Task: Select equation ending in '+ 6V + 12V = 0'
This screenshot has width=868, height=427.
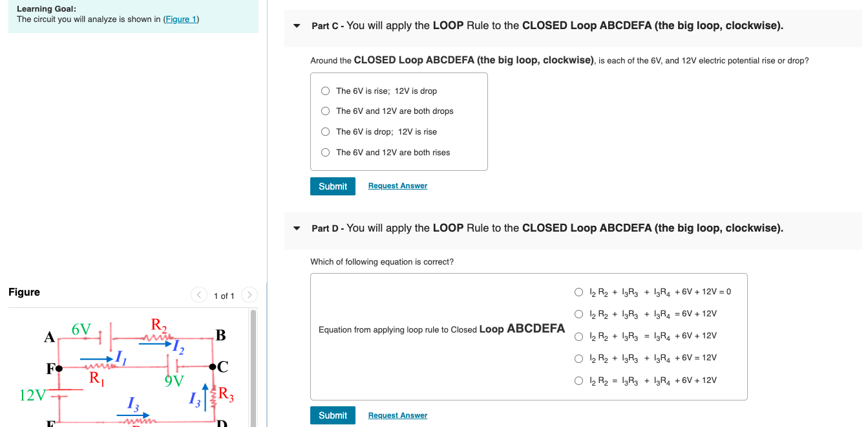Action: pos(579,292)
